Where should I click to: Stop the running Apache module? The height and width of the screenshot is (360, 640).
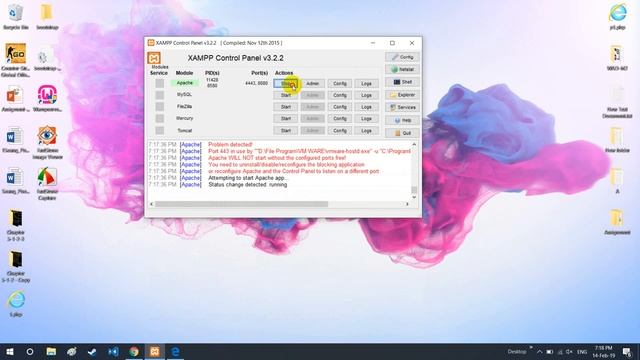[285, 83]
